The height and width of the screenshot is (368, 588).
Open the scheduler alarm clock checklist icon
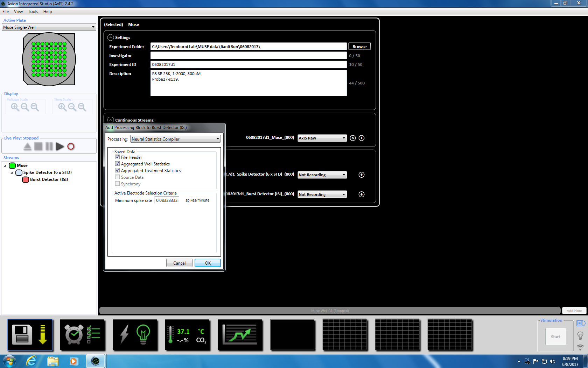(x=83, y=335)
